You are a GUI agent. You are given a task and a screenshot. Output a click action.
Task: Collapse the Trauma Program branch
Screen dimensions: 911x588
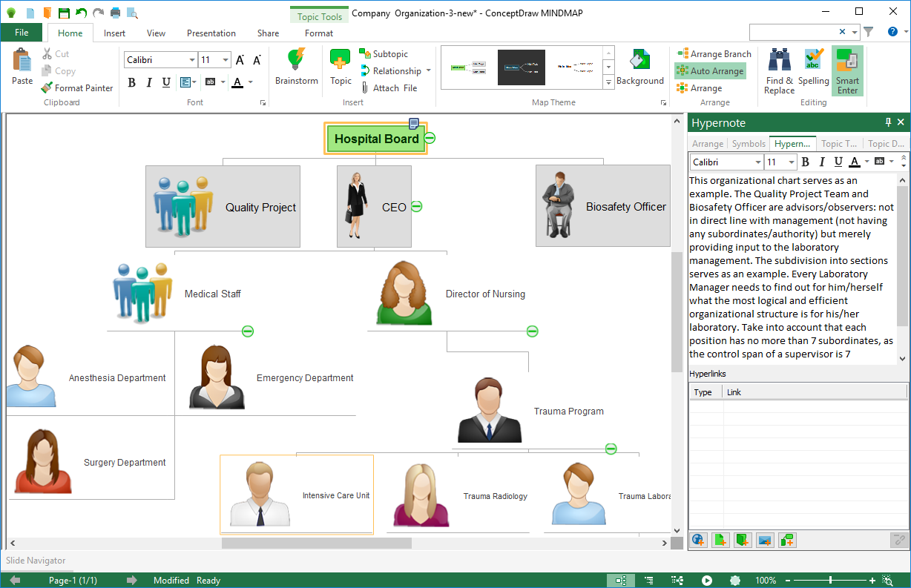[x=611, y=449]
